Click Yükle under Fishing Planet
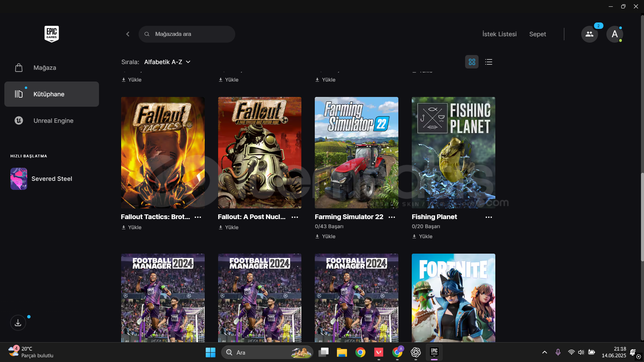644x362 pixels. coord(423,237)
